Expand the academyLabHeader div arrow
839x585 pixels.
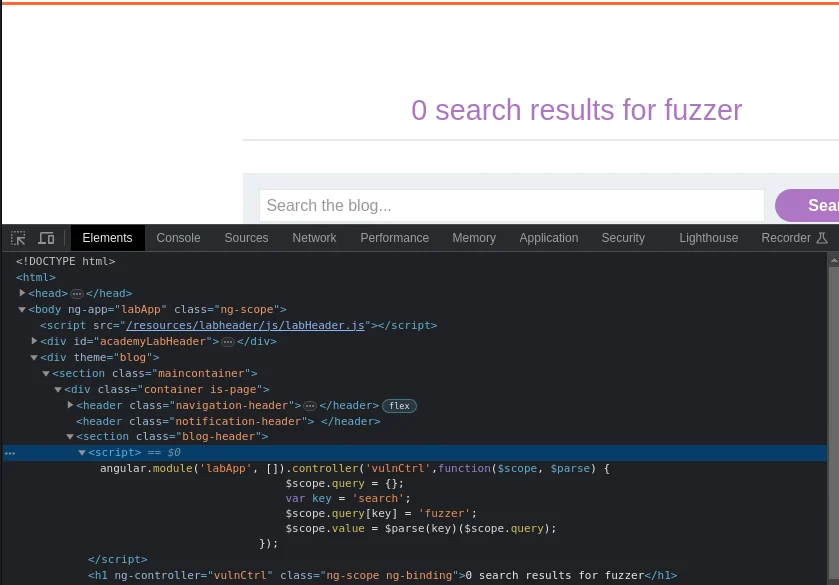[x=34, y=341]
